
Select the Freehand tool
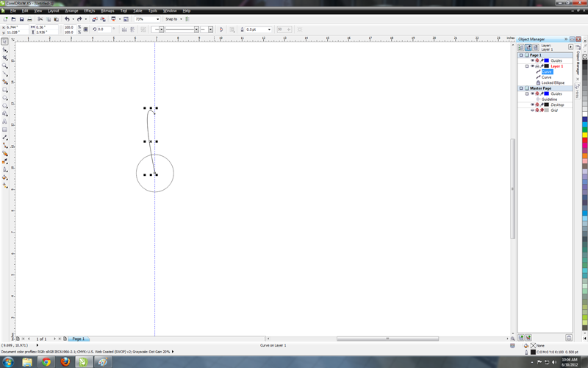coord(4,74)
